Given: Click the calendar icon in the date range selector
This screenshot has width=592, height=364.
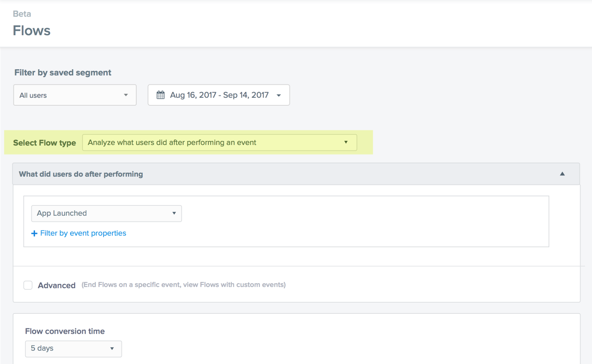Looking at the screenshot, I should point(161,95).
